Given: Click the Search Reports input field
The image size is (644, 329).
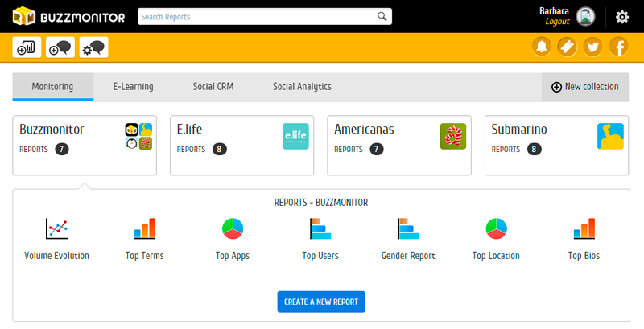Looking at the screenshot, I should pyautogui.click(x=258, y=16).
